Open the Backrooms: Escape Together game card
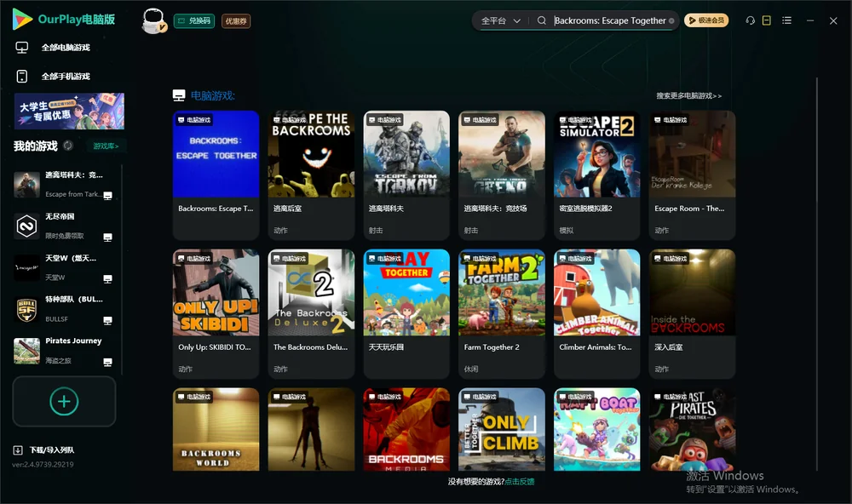The height and width of the screenshot is (504, 852). 216,175
